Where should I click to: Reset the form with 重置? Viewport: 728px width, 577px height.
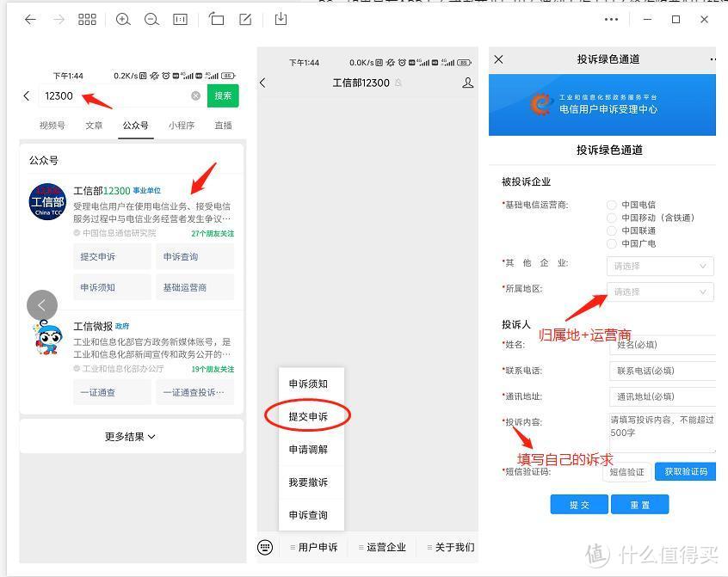(x=639, y=505)
